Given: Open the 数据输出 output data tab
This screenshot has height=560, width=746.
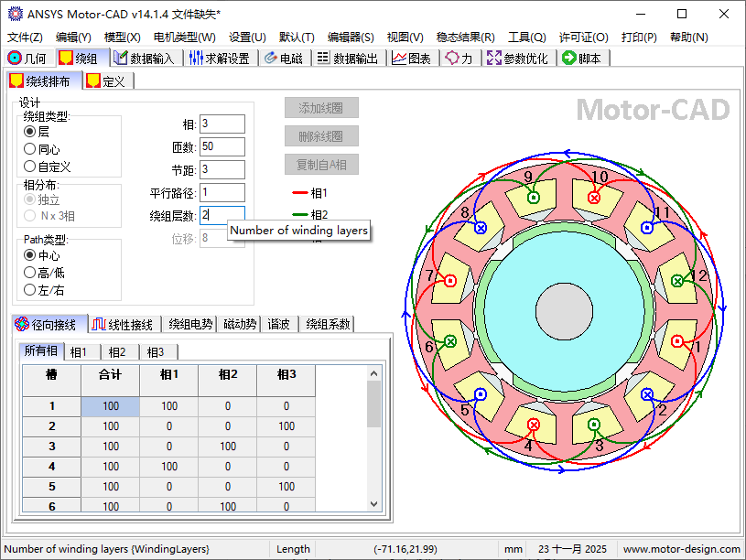Looking at the screenshot, I should [x=348, y=58].
